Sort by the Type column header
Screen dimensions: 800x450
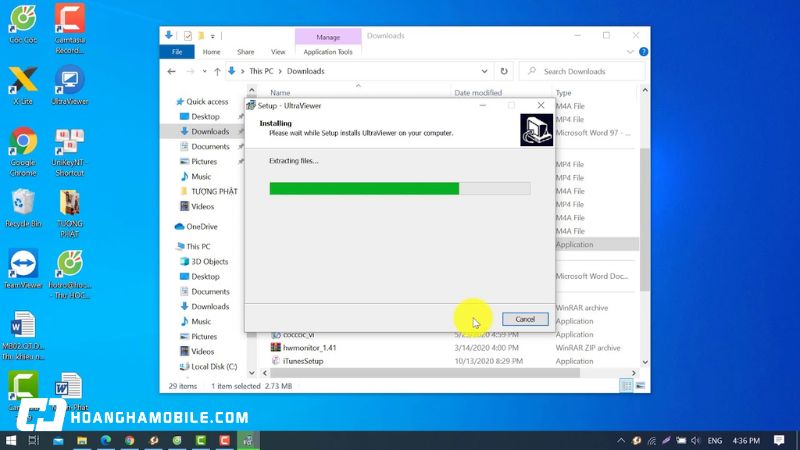[x=563, y=92]
